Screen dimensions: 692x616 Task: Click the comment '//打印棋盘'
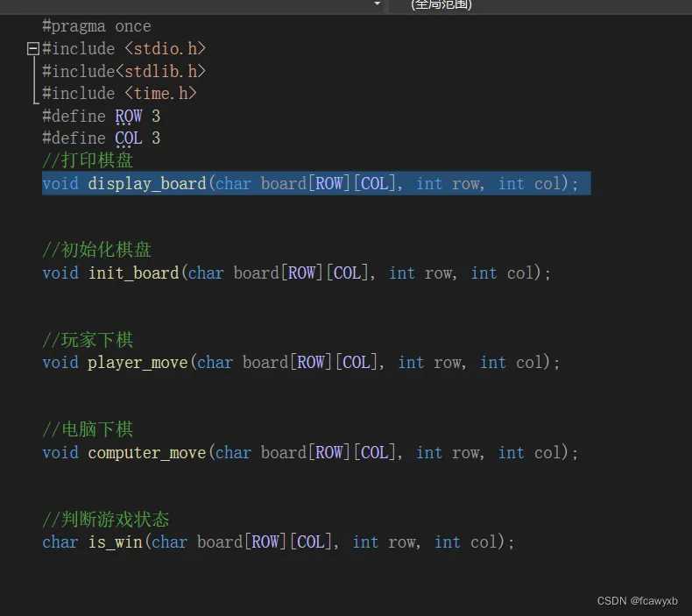pyautogui.click(x=88, y=160)
